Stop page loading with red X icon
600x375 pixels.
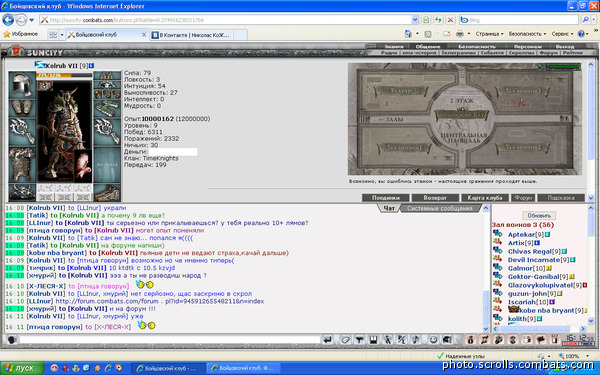click(x=451, y=20)
